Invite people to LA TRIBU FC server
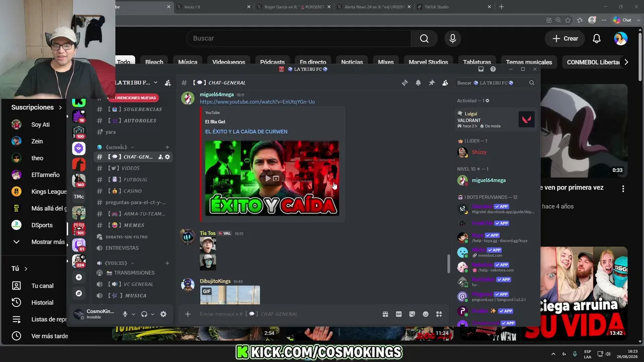 pyautogui.click(x=168, y=83)
